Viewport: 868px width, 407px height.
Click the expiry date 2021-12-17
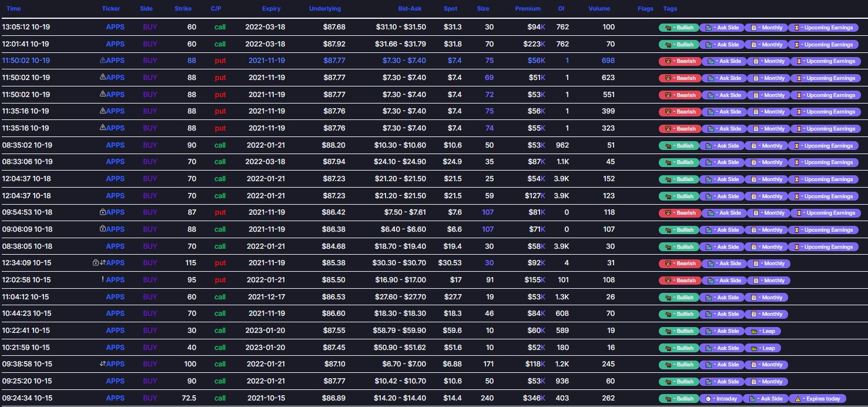tap(267, 296)
